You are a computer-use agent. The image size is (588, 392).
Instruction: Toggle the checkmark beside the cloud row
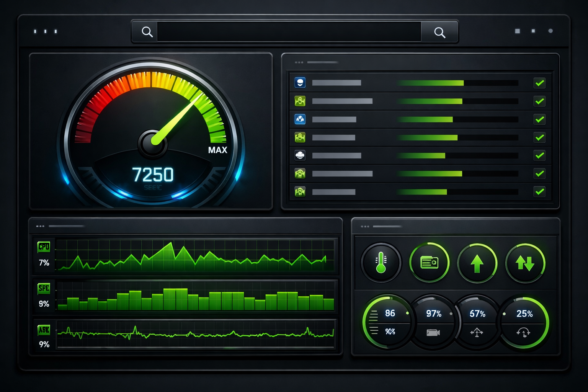coord(540,155)
